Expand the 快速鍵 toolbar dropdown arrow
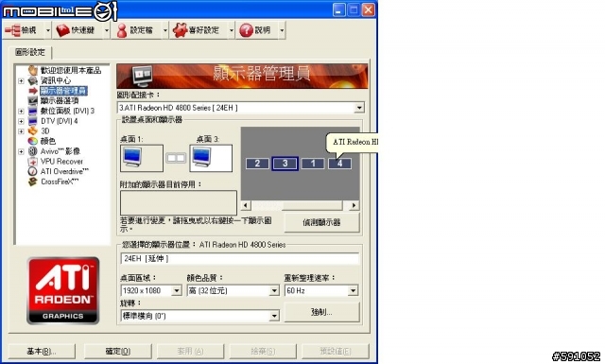Screen dimensions: 605x364 click(107, 30)
